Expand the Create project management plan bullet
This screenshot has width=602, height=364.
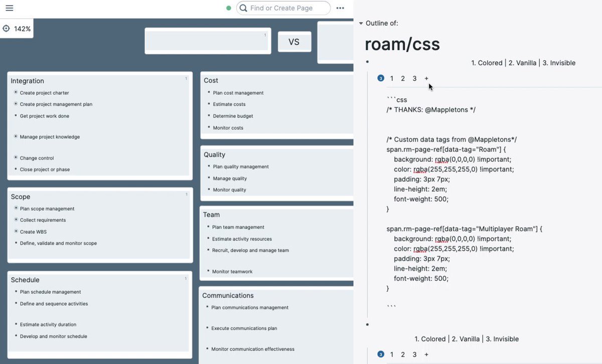point(16,104)
